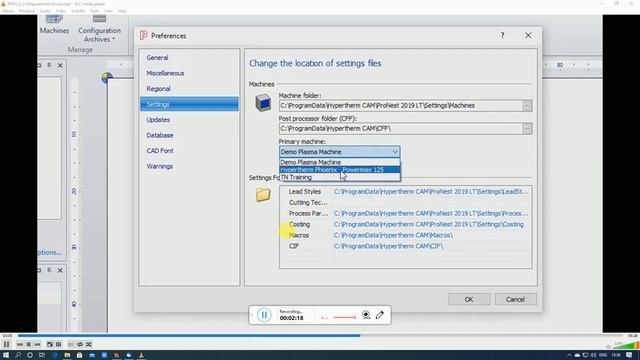Close the lower left docked panel
This screenshot has width=640, height=360.
pyautogui.click(x=60, y=270)
